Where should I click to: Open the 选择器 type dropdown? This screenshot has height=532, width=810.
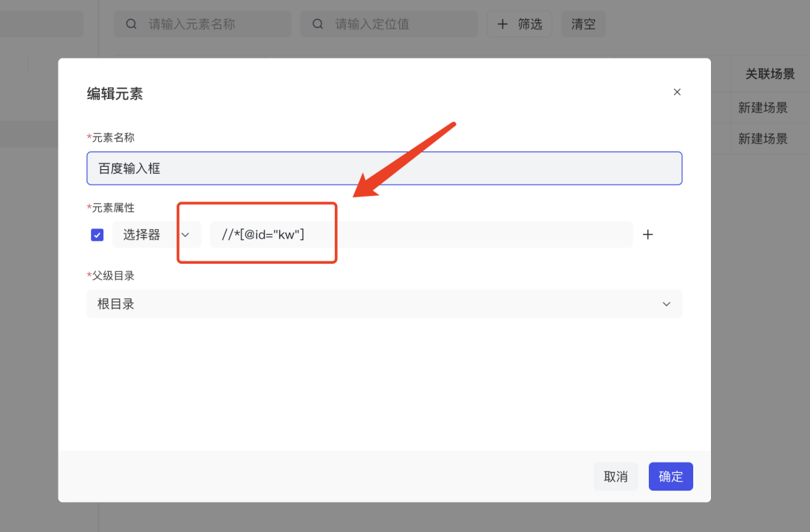tap(157, 234)
